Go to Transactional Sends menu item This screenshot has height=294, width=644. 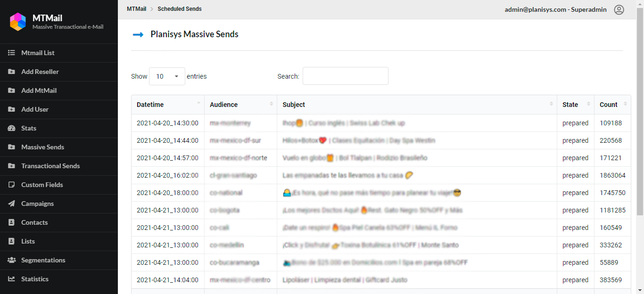50,166
